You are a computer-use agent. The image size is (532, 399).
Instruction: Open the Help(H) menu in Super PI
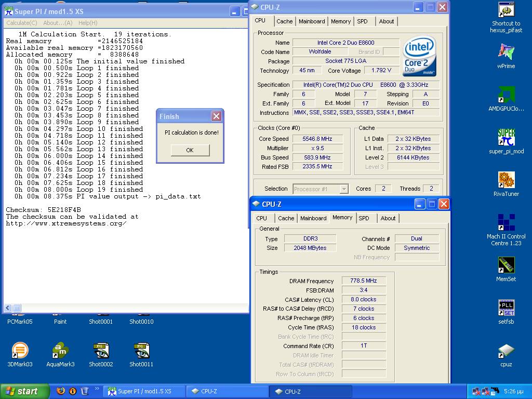[x=88, y=23]
